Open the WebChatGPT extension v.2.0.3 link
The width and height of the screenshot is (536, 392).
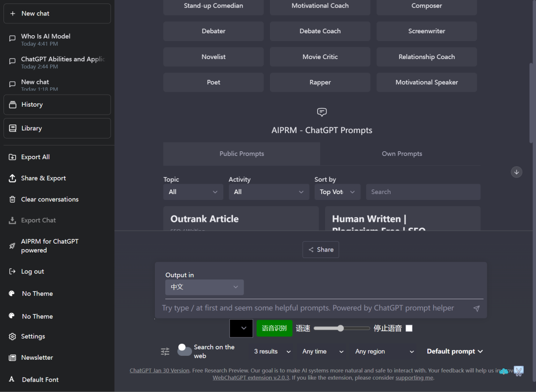tap(251, 378)
